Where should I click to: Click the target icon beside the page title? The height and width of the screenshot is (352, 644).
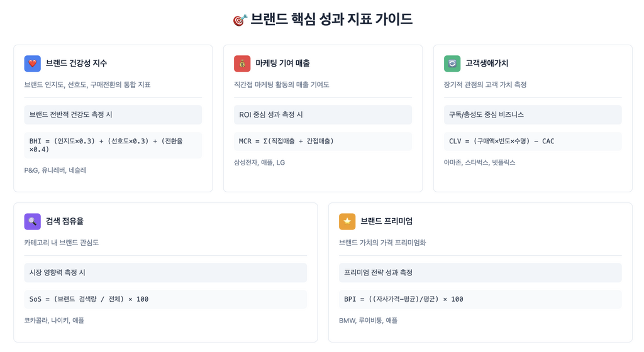coord(240,19)
